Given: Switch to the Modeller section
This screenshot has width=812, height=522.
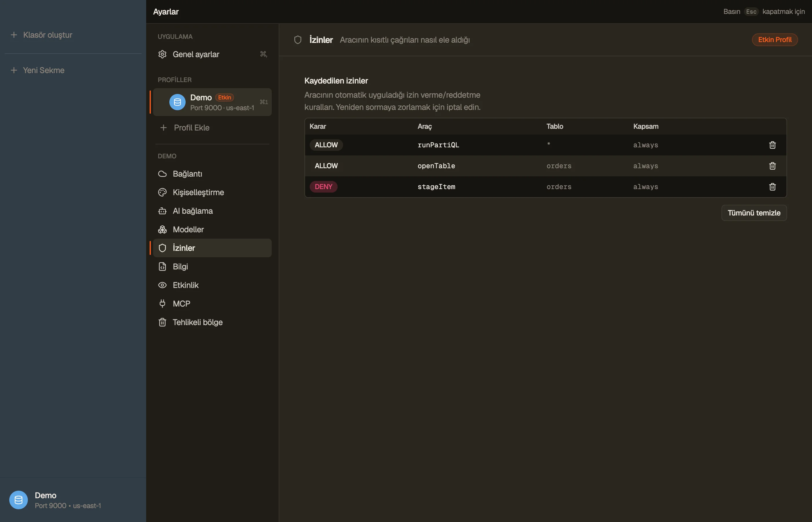Looking at the screenshot, I should coord(212,229).
